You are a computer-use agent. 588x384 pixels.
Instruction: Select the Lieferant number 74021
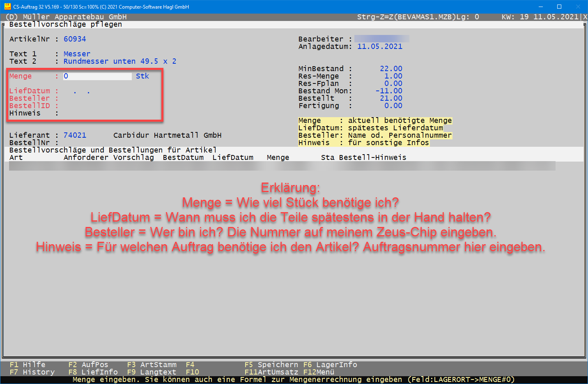click(75, 135)
